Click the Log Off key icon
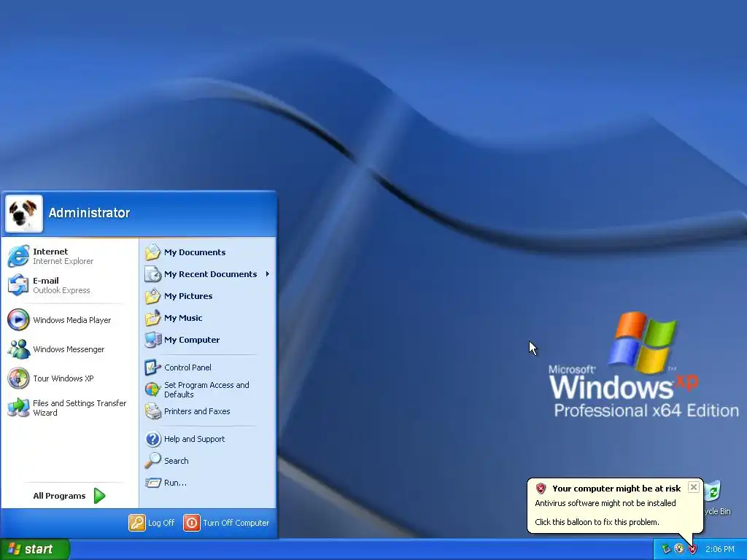The height and width of the screenshot is (560, 747). (x=136, y=523)
